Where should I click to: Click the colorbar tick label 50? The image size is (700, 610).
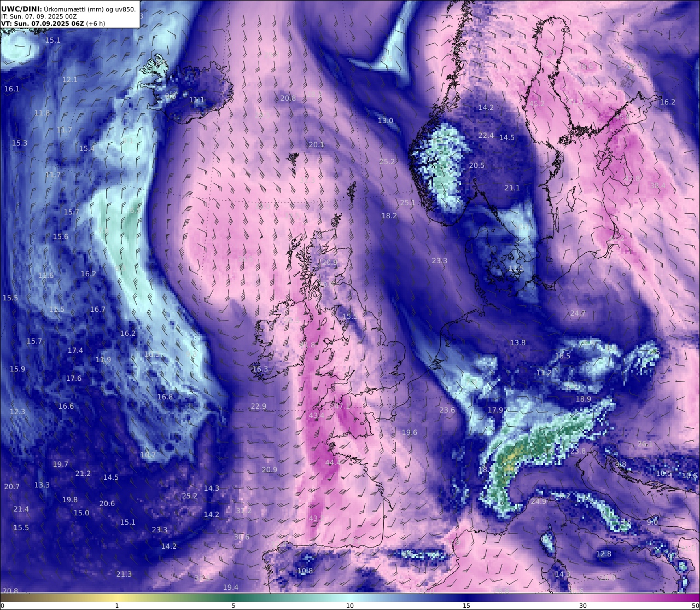(695, 606)
